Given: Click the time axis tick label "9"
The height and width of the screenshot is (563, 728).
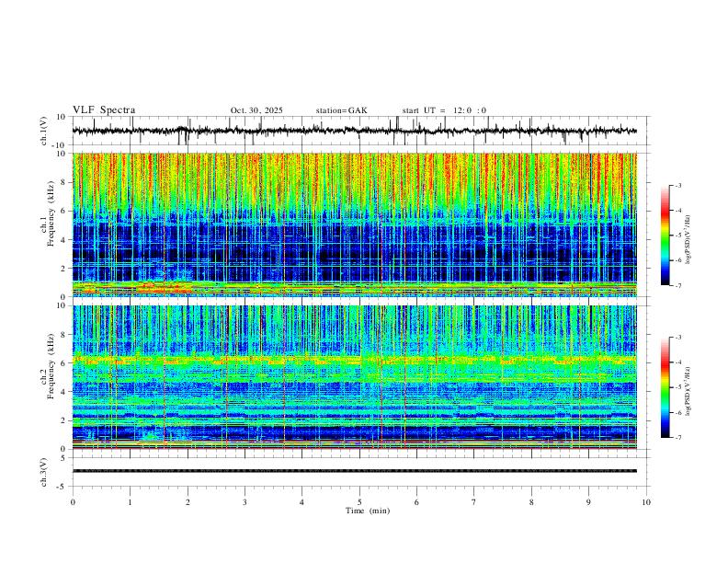Looking at the screenshot, I should (x=588, y=502).
